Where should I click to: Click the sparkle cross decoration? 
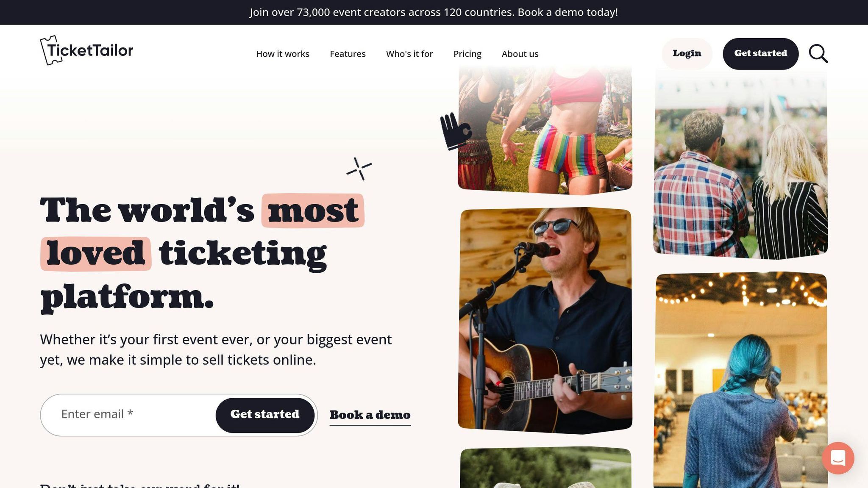tap(359, 169)
